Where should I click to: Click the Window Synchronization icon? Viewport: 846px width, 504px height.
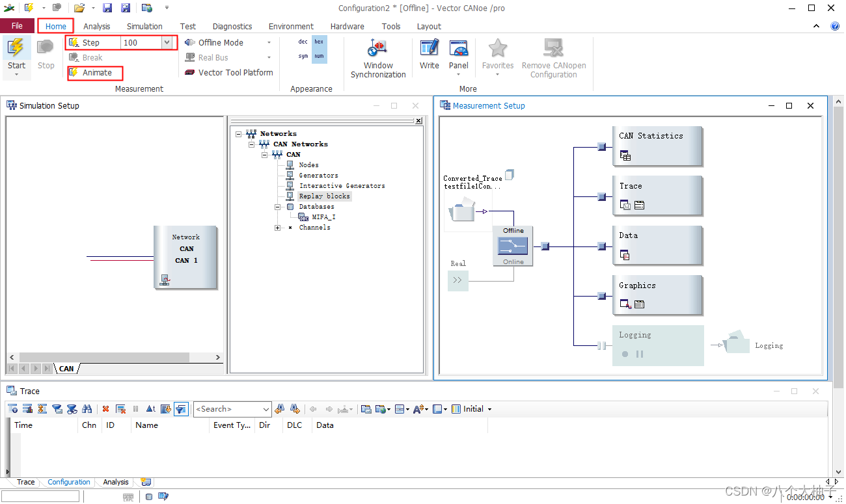click(377, 49)
